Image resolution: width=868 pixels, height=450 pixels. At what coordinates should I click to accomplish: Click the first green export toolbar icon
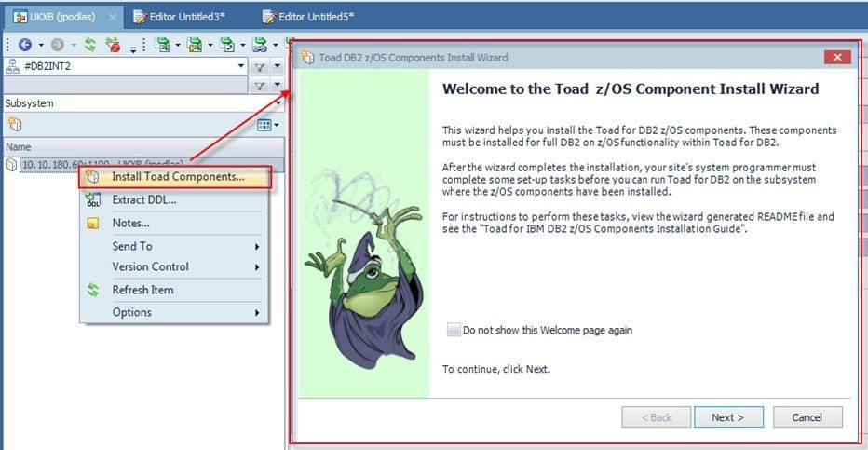coord(162,45)
